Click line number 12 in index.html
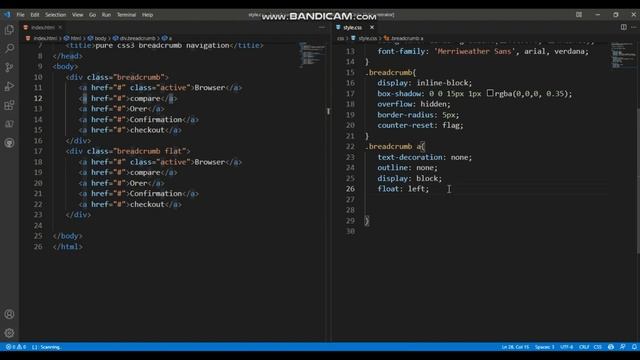 coord(38,98)
